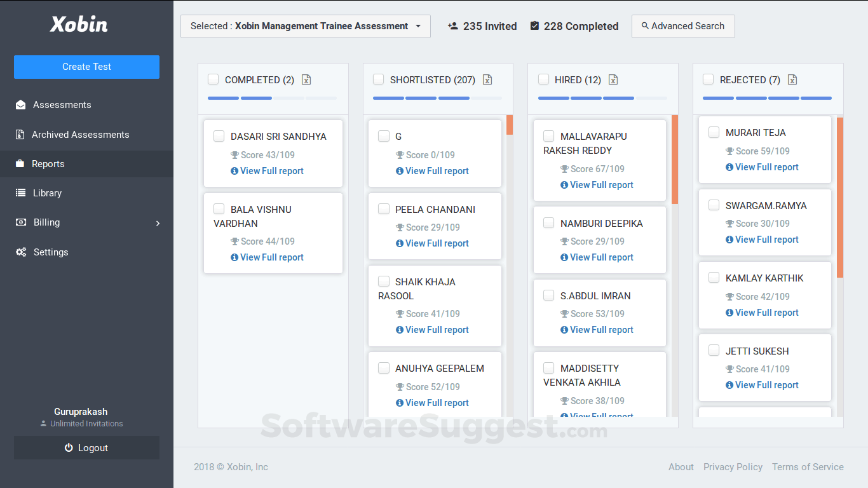Image resolution: width=868 pixels, height=488 pixels.
Task: Click the trophy icon on ANUHYA GEEPALEM card
Action: (x=400, y=387)
